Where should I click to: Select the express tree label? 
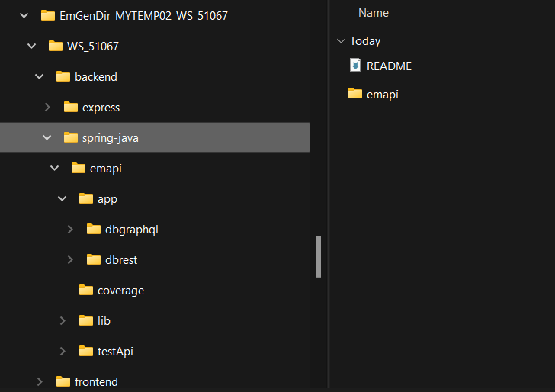point(101,108)
